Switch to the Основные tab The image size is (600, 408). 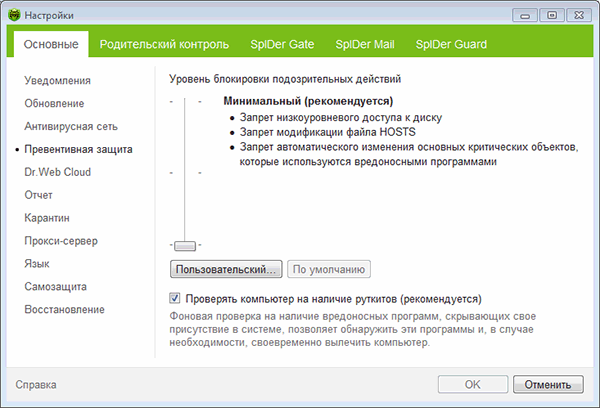(x=51, y=44)
